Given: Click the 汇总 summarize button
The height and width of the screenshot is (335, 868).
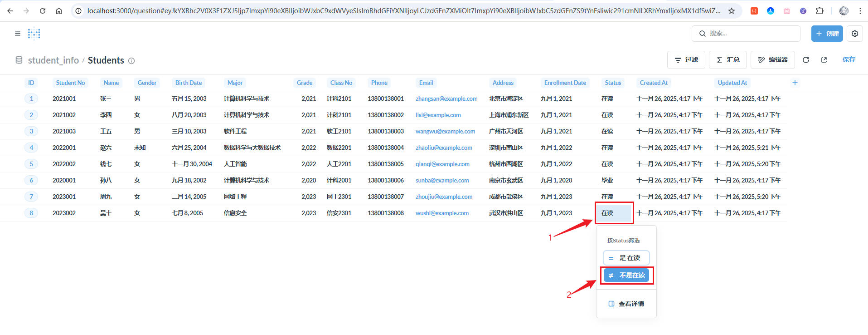Looking at the screenshot, I should (x=727, y=60).
